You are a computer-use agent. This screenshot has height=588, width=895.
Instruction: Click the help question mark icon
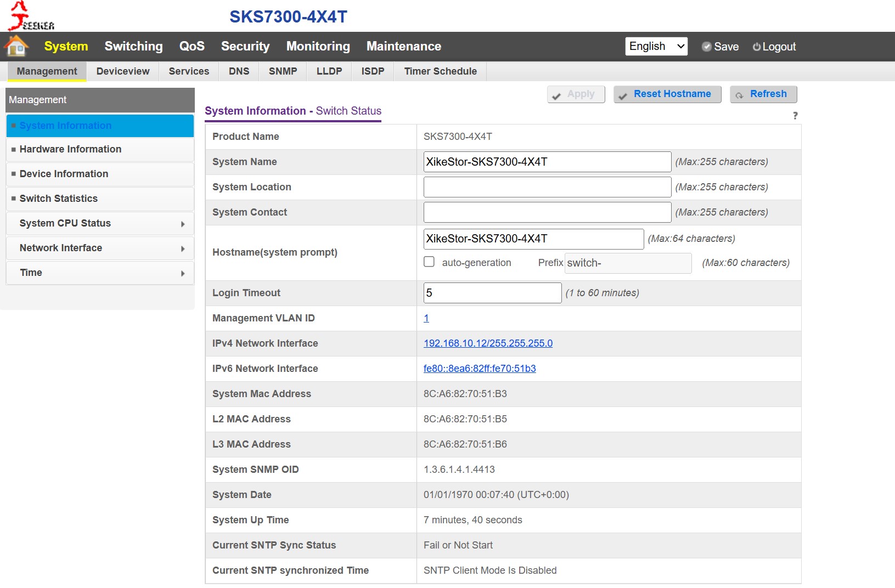[795, 115]
